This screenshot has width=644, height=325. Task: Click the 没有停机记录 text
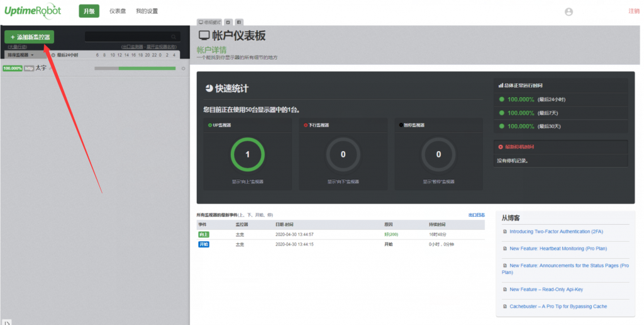tap(513, 161)
